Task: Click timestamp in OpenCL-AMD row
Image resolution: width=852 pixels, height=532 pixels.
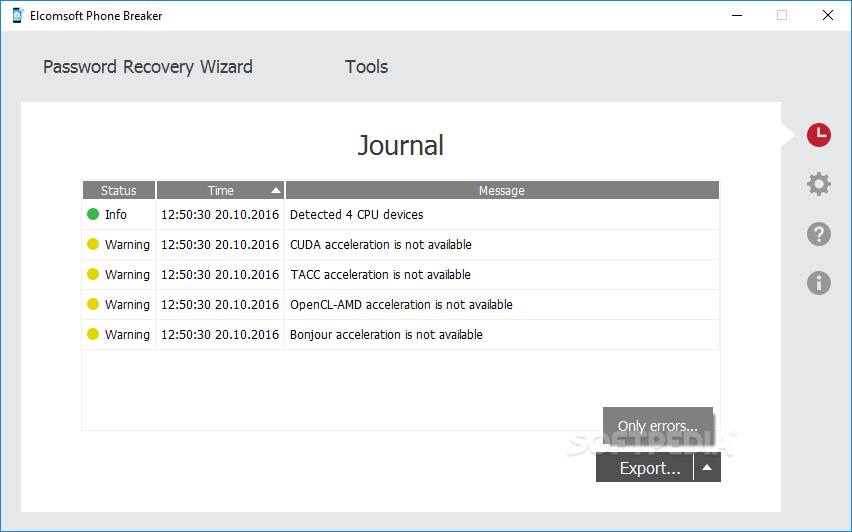Action: 220,304
